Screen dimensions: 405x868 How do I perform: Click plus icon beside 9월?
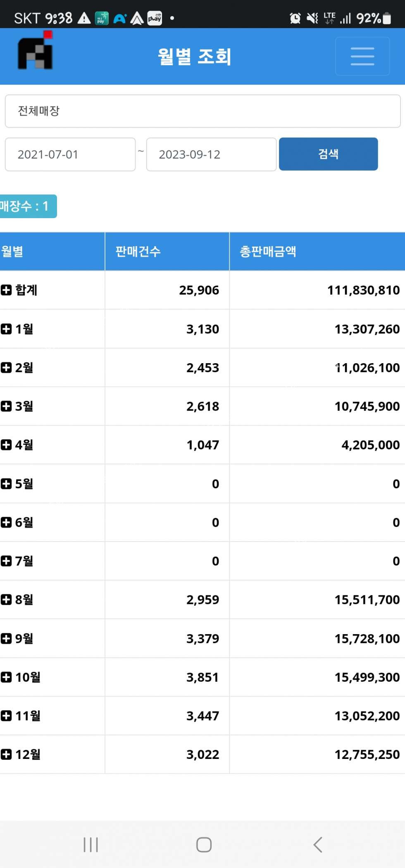click(6, 638)
